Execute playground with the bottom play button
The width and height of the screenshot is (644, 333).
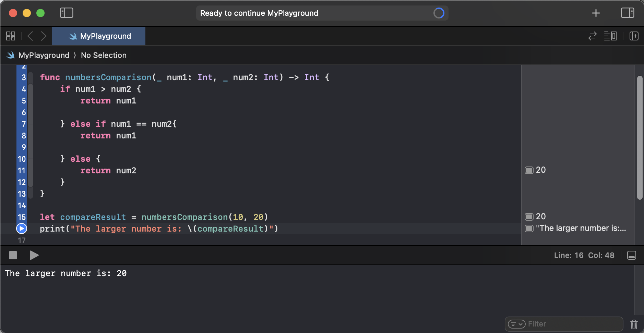[x=34, y=255]
